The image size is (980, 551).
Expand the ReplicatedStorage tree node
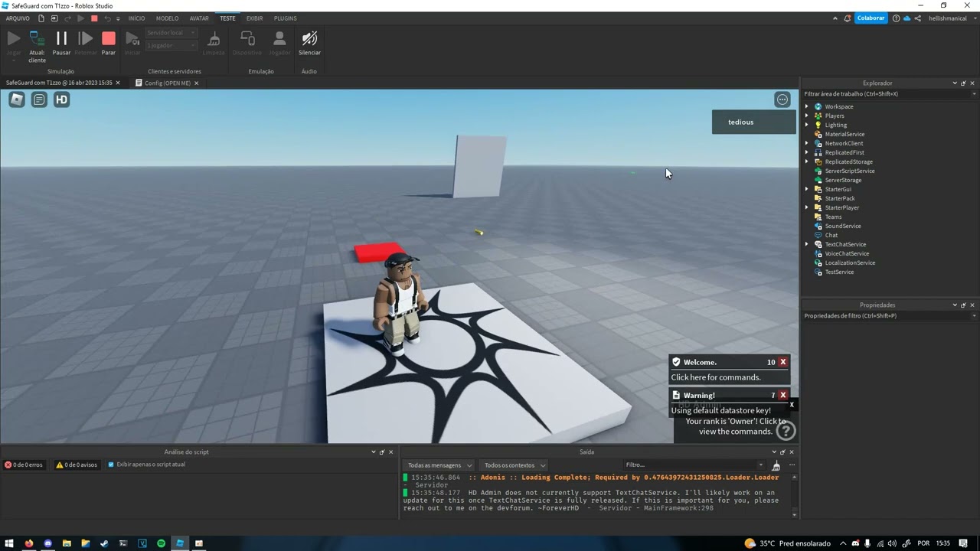[x=807, y=161]
